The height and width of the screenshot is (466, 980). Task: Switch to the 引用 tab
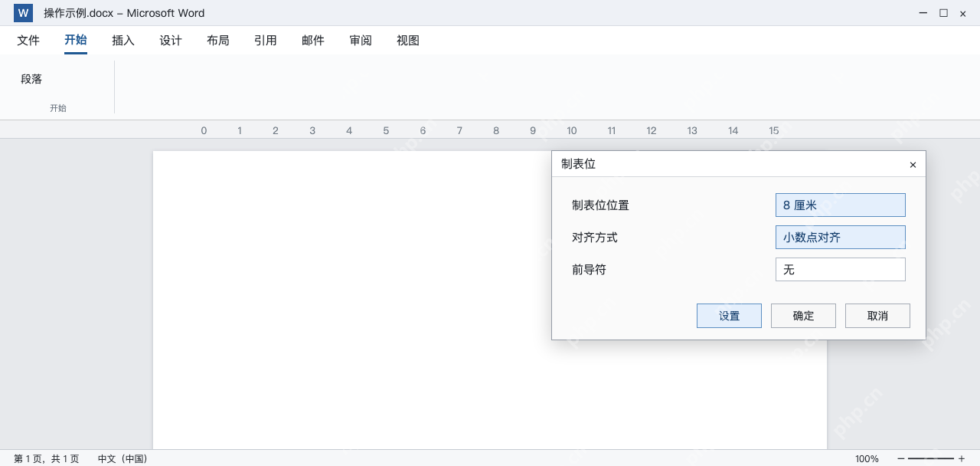click(266, 41)
